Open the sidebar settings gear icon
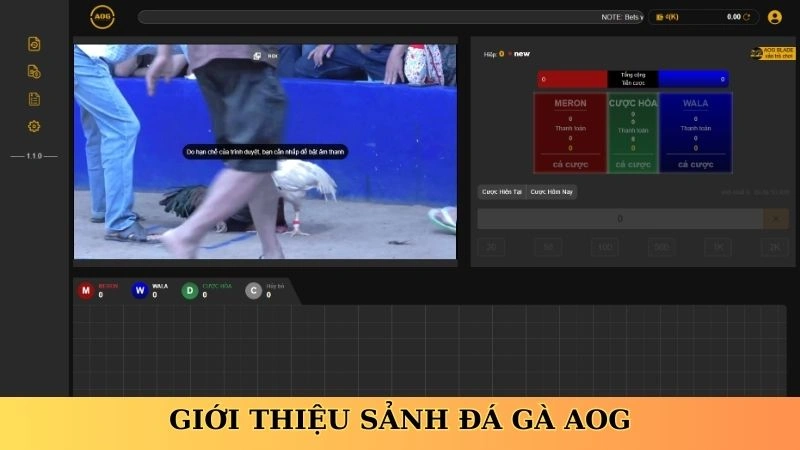This screenshot has width=800, height=450. coord(34,126)
